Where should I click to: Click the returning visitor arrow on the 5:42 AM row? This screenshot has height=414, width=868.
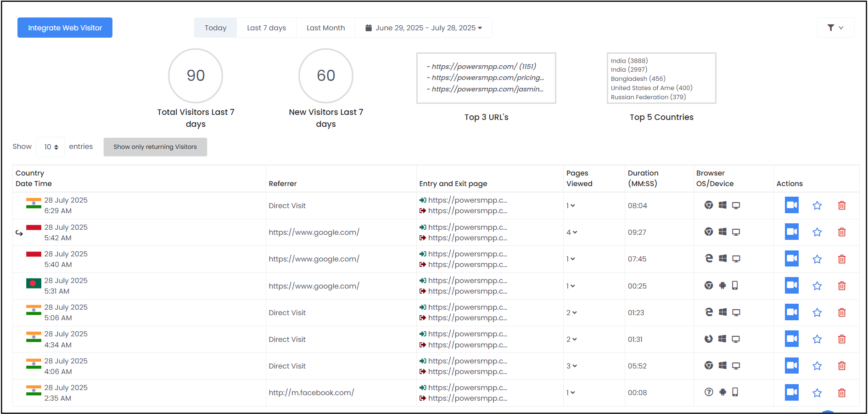pyautogui.click(x=19, y=233)
